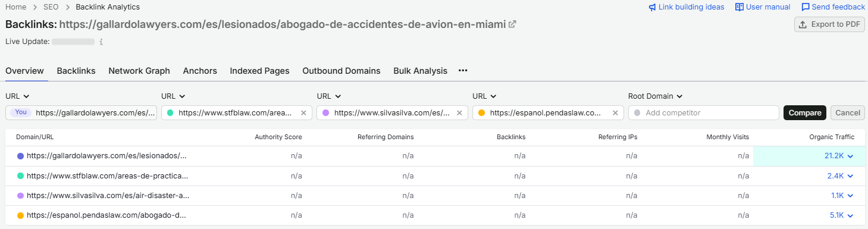Switch to the Backlinks tab

pos(76,70)
